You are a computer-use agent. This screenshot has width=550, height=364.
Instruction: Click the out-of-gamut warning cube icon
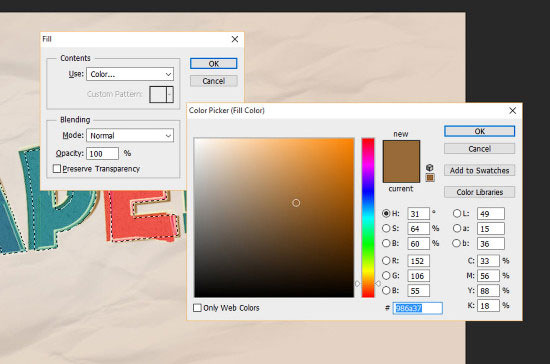click(x=430, y=168)
